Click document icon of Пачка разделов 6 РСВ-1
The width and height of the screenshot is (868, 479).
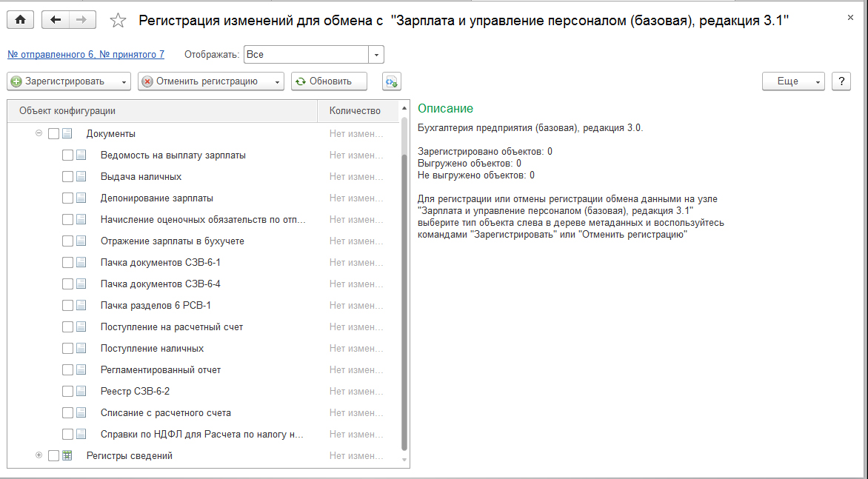(81, 305)
